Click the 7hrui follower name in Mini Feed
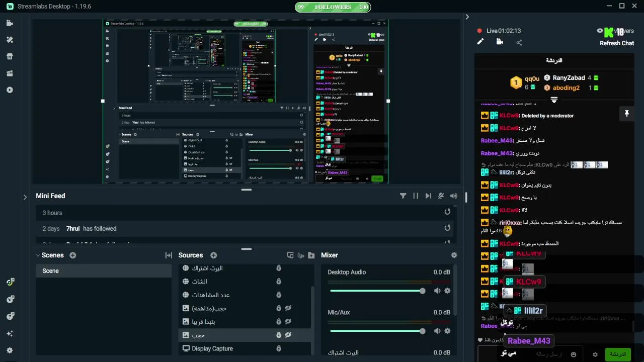 tap(73, 228)
